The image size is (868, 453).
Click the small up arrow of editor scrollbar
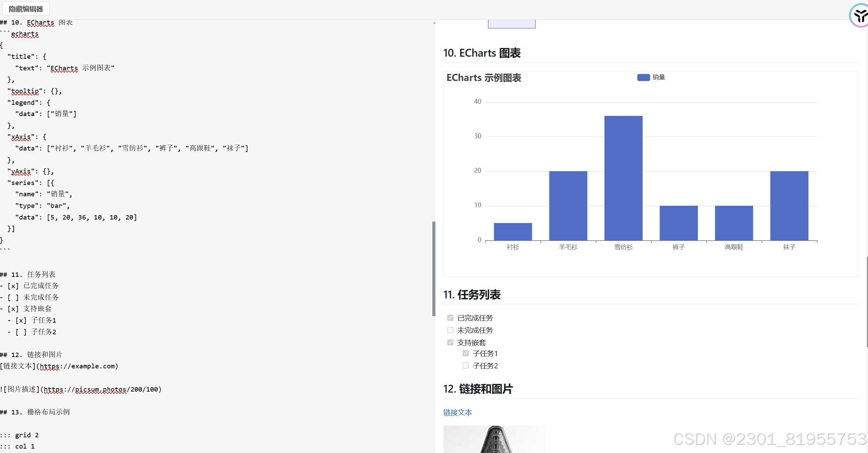434,23
